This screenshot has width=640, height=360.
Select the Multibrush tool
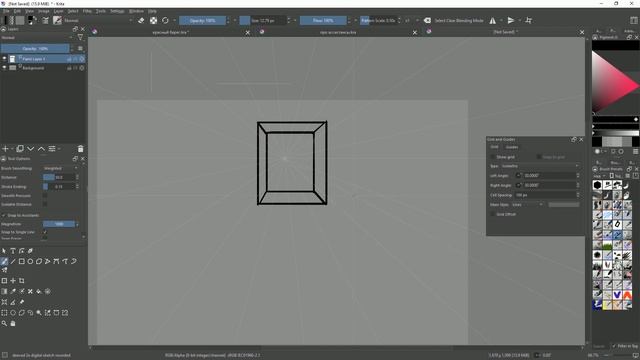pos(4,270)
